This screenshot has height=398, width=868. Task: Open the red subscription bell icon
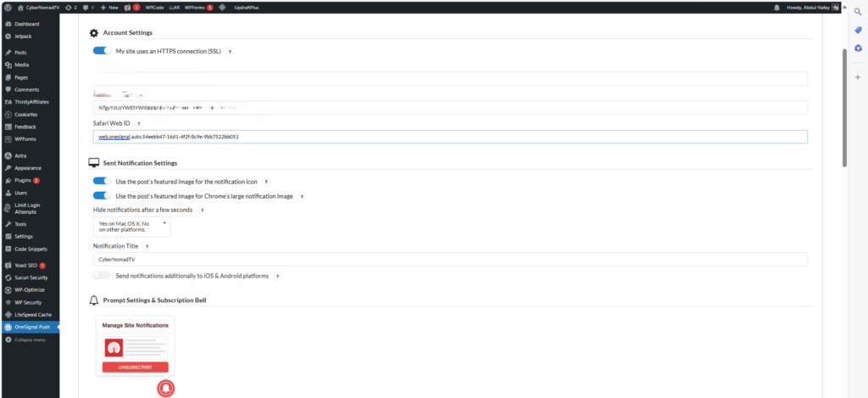(x=167, y=388)
